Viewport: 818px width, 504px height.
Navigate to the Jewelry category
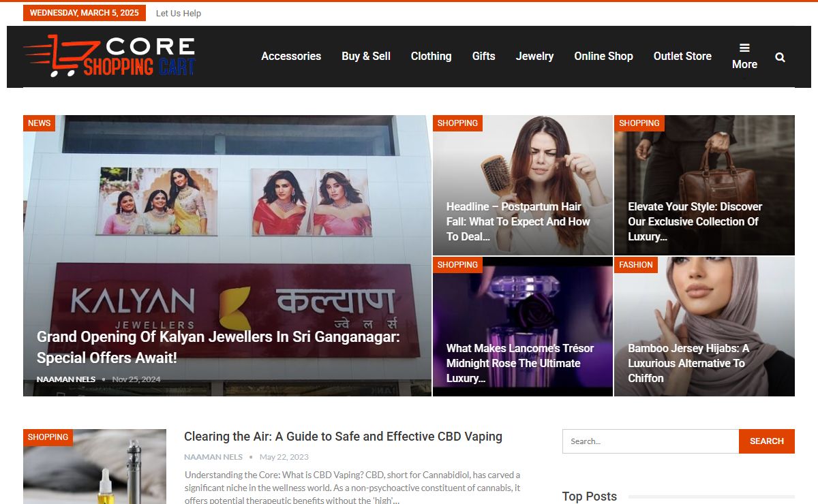coord(534,57)
